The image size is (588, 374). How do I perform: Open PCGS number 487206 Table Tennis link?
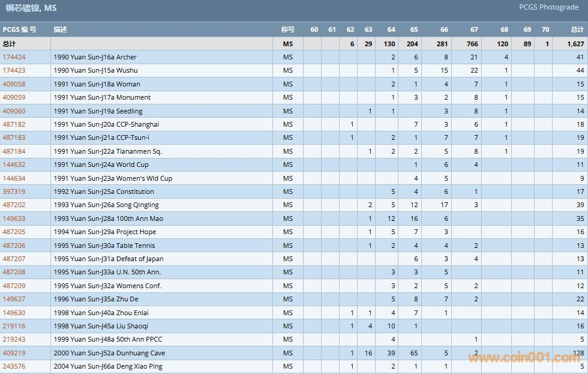tap(14, 246)
